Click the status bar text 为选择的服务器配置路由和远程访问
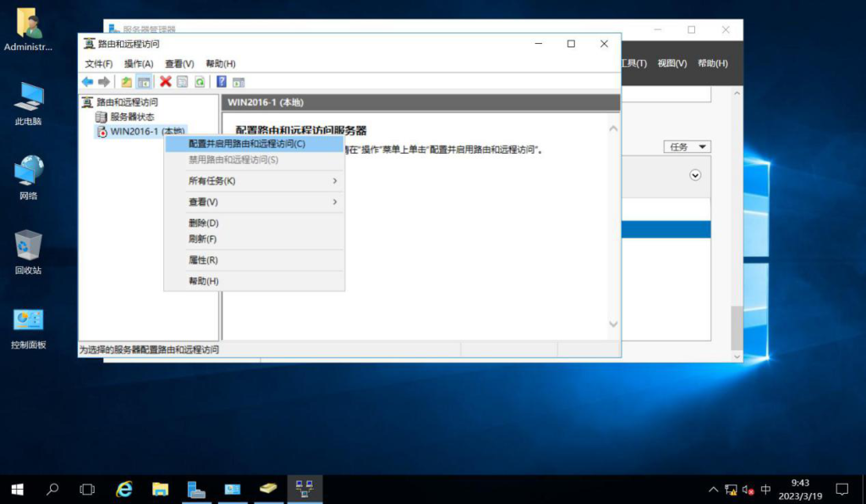This screenshot has height=504, width=866. tap(149, 349)
